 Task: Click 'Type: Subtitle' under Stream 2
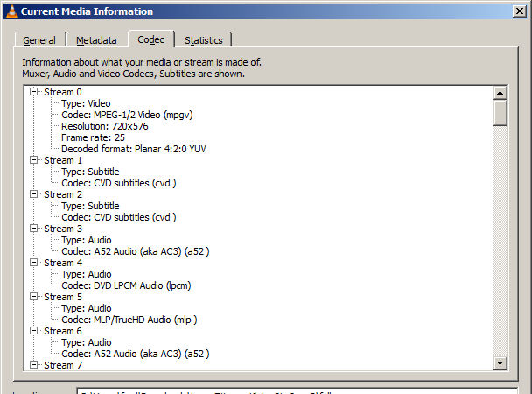click(90, 206)
